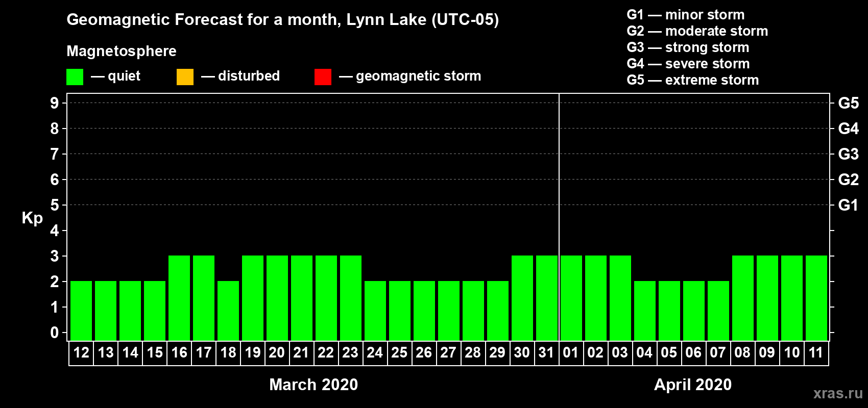Click the Kp value 5 axis tick label
Screen dimensions: 868x408
55,205
